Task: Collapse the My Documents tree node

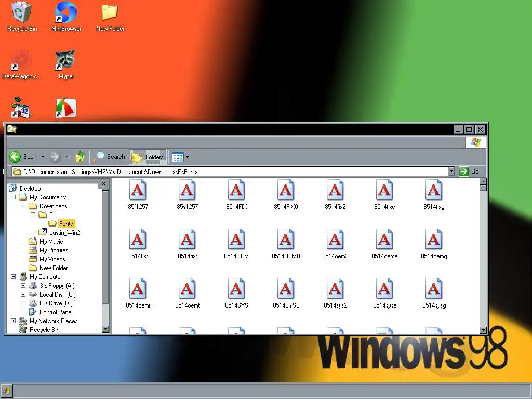Action: (13, 197)
